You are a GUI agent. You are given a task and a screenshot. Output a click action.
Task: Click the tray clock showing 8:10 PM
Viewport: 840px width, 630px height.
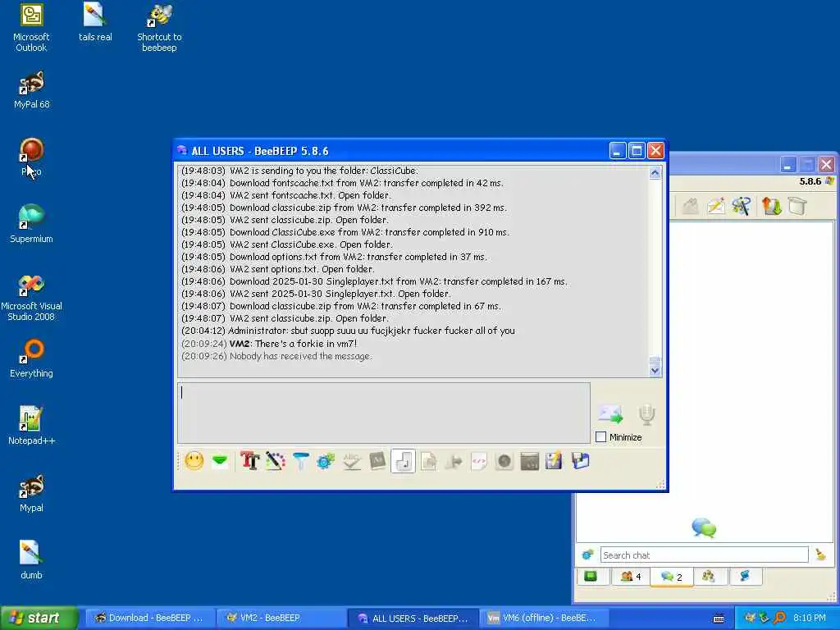[810, 618]
